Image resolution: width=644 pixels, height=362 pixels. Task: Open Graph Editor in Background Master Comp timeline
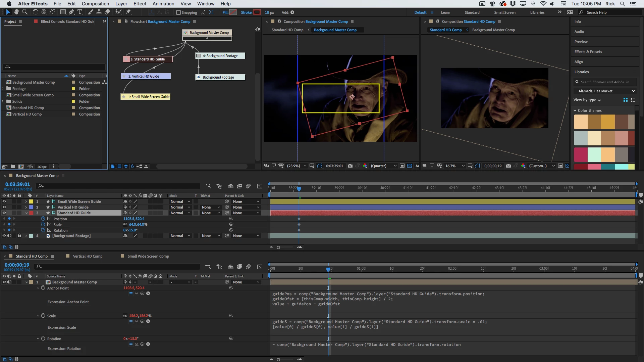pos(260,186)
